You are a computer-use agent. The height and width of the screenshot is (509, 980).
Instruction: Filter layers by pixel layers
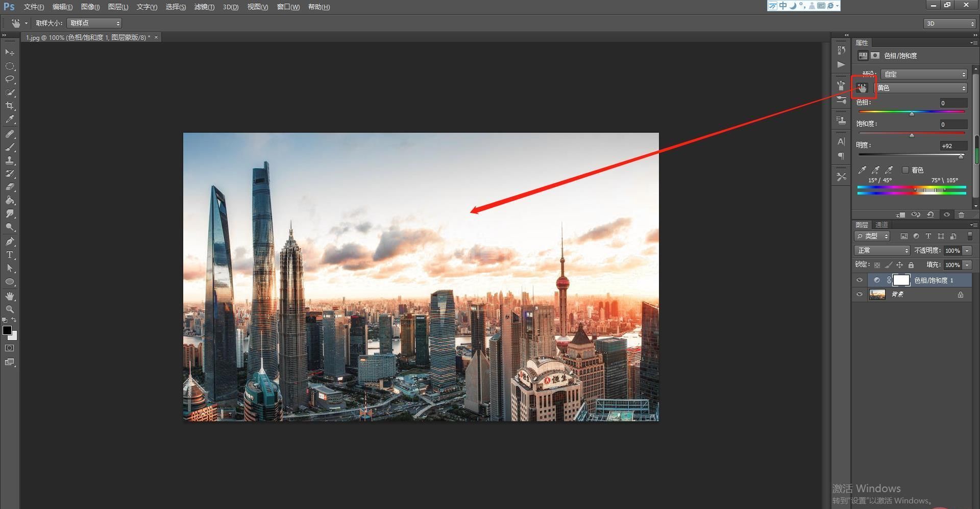click(x=904, y=236)
